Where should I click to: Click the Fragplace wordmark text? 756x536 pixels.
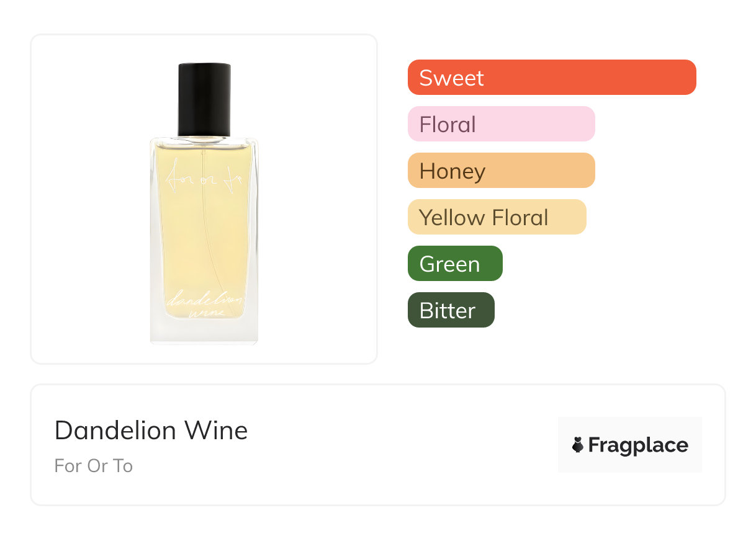click(x=638, y=445)
